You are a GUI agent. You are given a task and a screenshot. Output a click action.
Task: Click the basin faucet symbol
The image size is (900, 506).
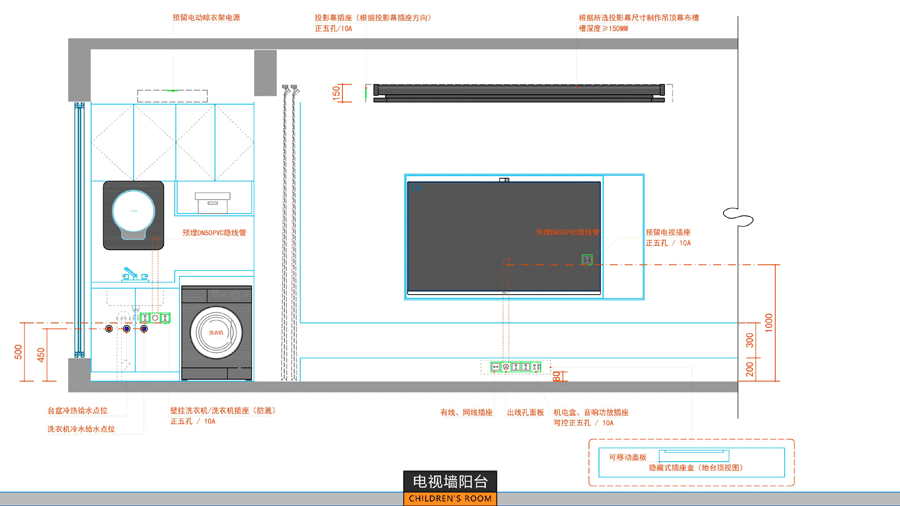(x=134, y=273)
